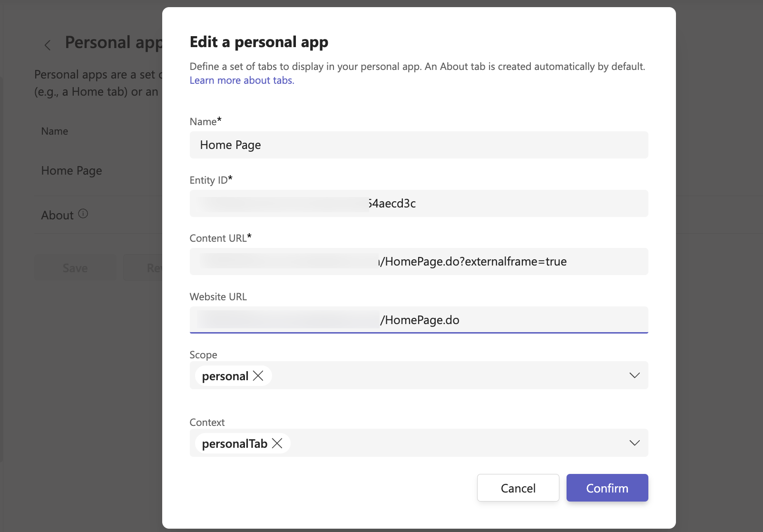Select the About row in the background list
Viewport: 763px width, 532px height.
point(58,216)
